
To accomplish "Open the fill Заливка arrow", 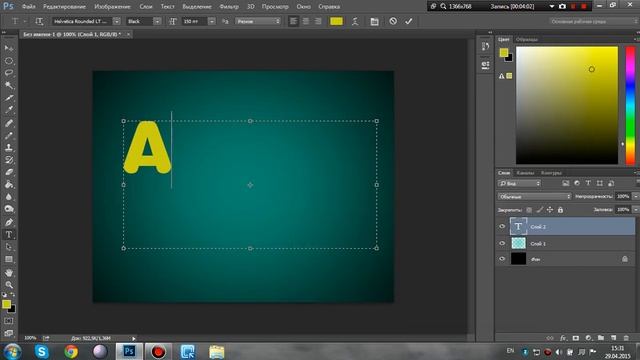I will click(635, 209).
